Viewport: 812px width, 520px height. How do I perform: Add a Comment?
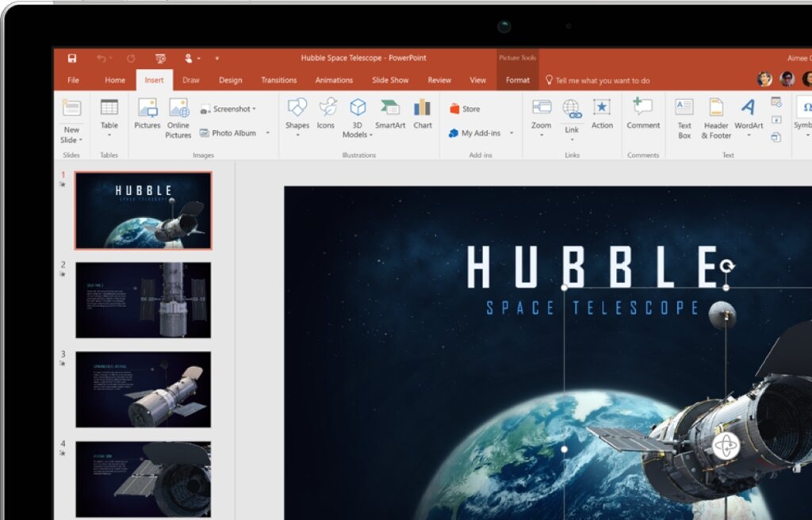click(x=643, y=113)
